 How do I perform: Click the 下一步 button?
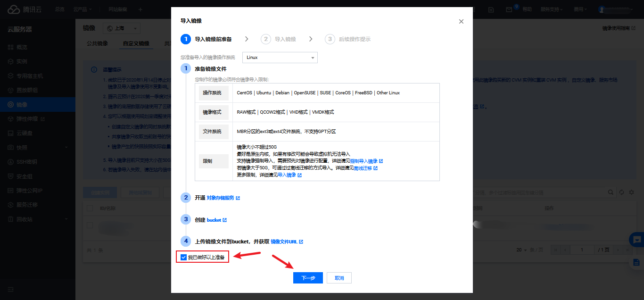308,278
